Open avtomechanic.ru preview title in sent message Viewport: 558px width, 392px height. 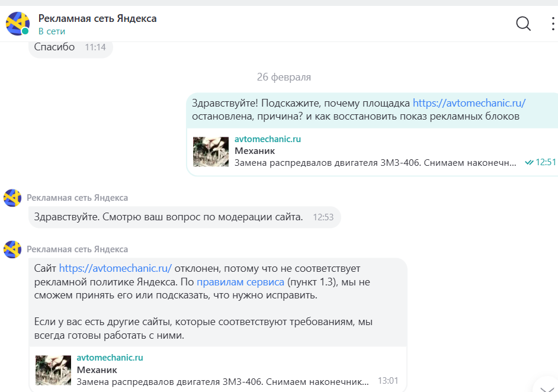(x=268, y=139)
